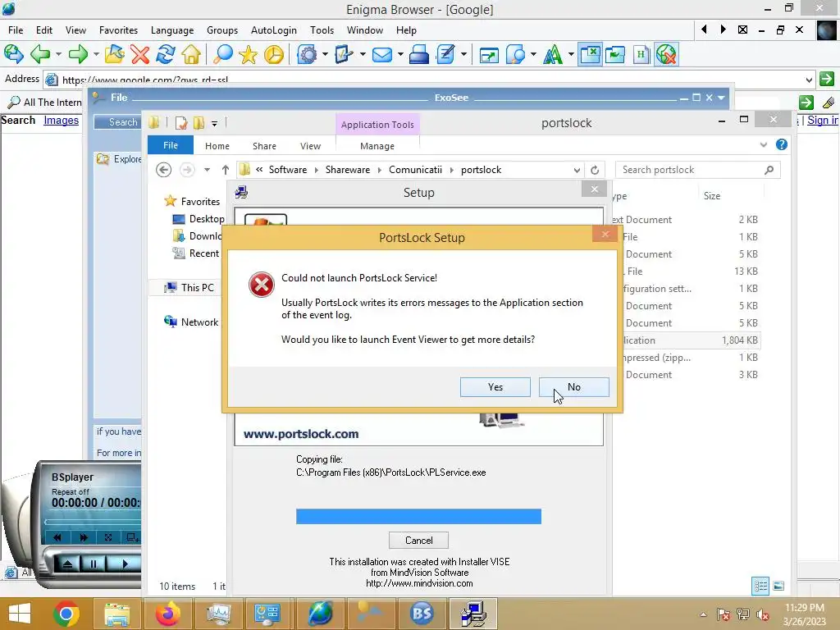Open History via yellow clock toolbar icon
840x630 pixels.
point(274,54)
